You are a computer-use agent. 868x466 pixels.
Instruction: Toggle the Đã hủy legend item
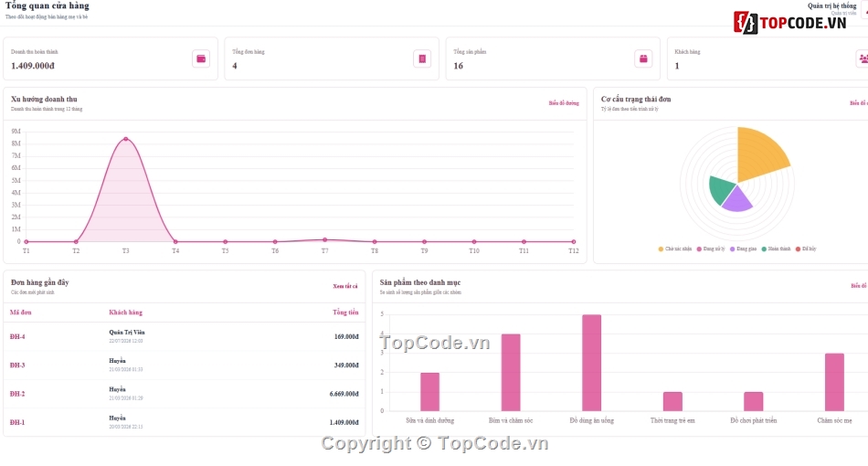[806, 249]
